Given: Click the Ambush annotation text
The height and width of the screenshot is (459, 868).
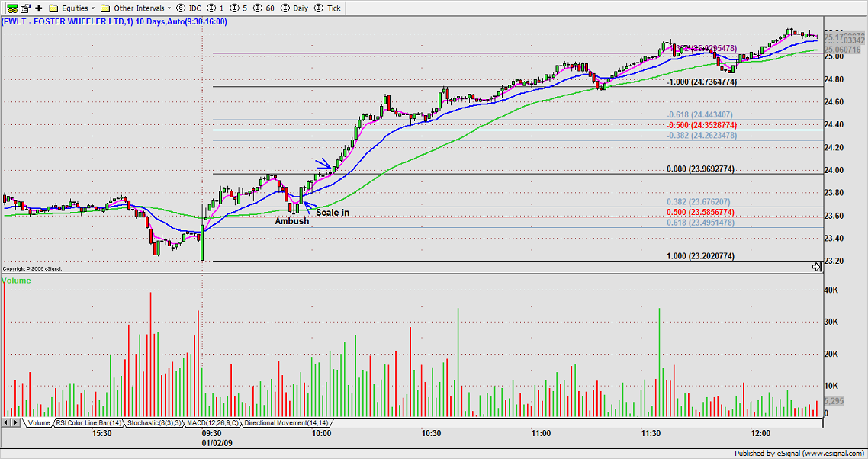Looking at the screenshot, I should pos(292,221).
